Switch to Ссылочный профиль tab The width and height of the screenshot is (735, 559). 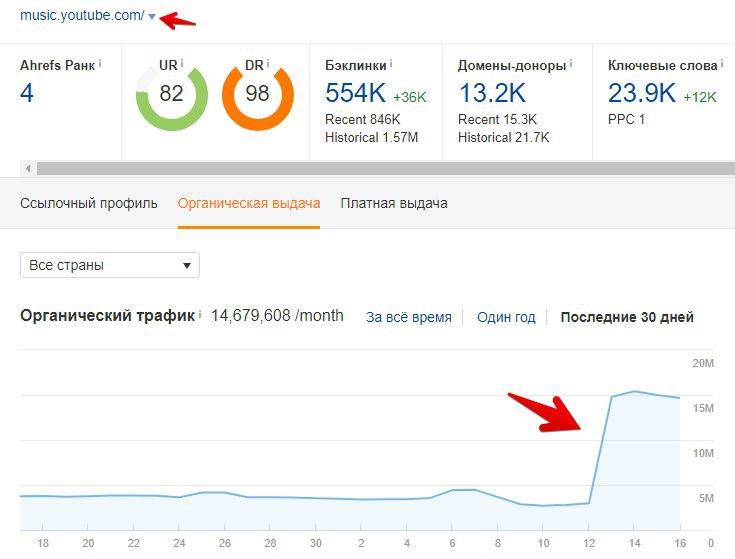tap(89, 203)
